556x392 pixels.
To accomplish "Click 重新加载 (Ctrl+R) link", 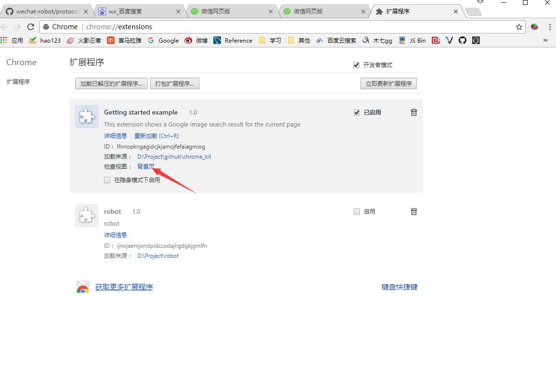I will (x=156, y=136).
